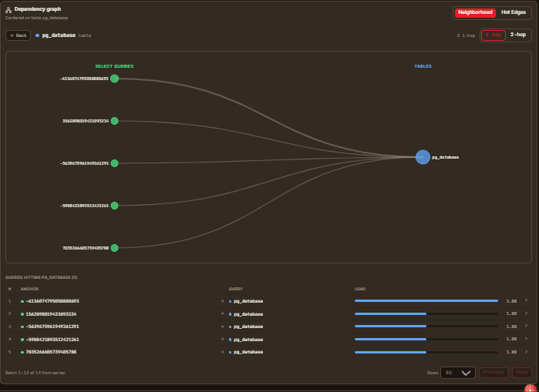539x392 pixels.
Task: Expand row 5 with its right chevron
Action: pyautogui.click(x=526, y=351)
